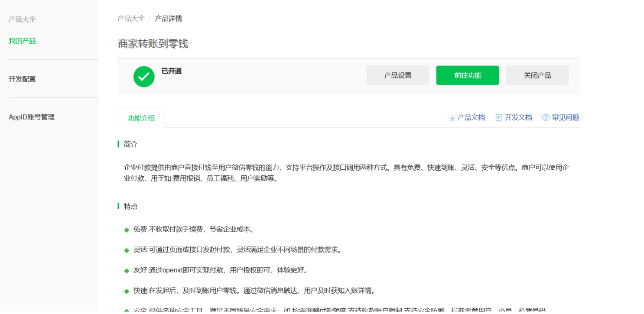Click the 商家转账到零钱 page title
Screen dimensions: 644x314
(x=153, y=44)
